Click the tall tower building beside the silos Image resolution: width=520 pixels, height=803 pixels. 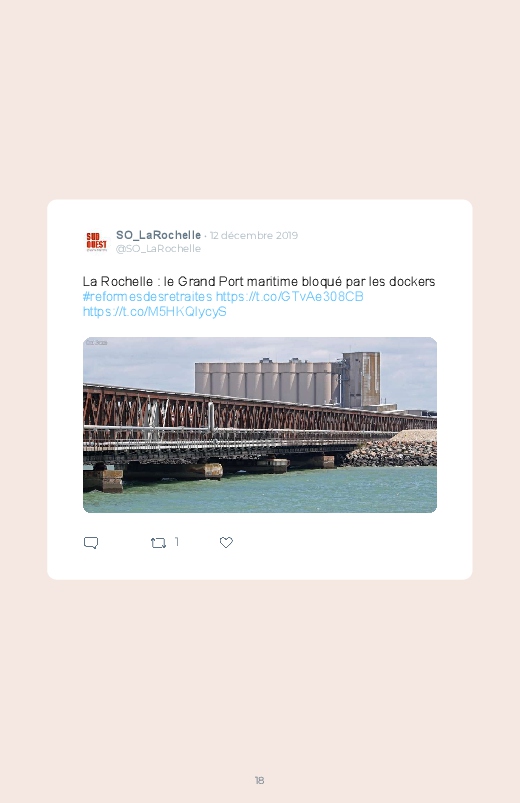click(361, 379)
